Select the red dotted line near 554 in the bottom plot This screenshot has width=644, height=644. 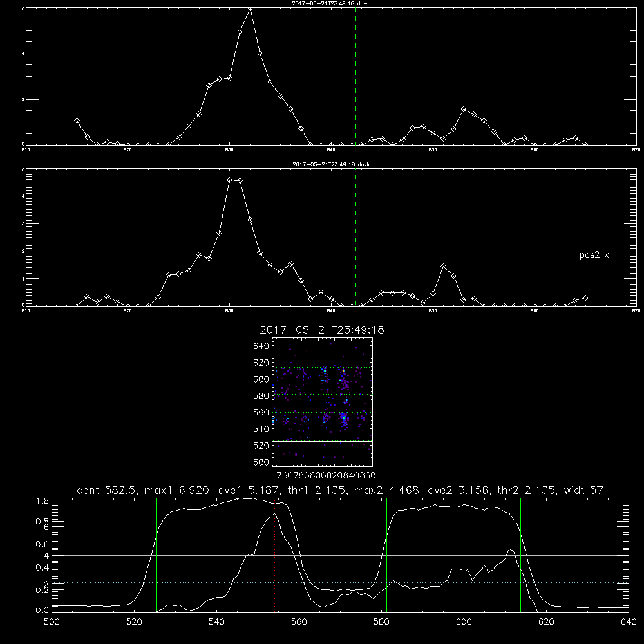point(275,555)
